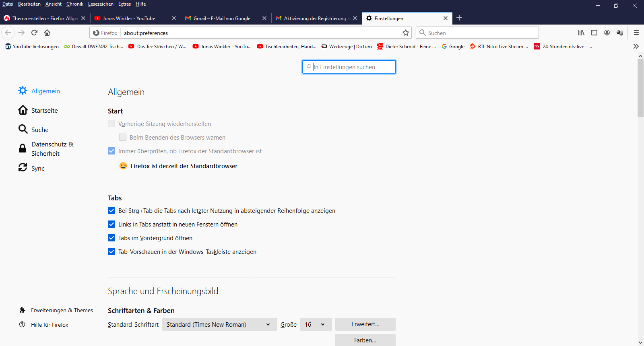Open the Bearbeiten menu
The height and width of the screenshot is (346, 644).
click(29, 4)
